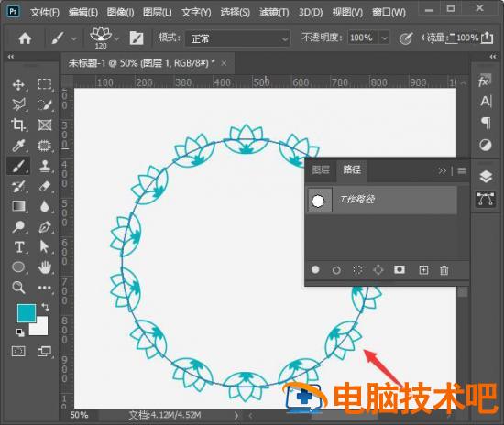
Task: Click the Home icon in options bar
Action: click(x=25, y=38)
